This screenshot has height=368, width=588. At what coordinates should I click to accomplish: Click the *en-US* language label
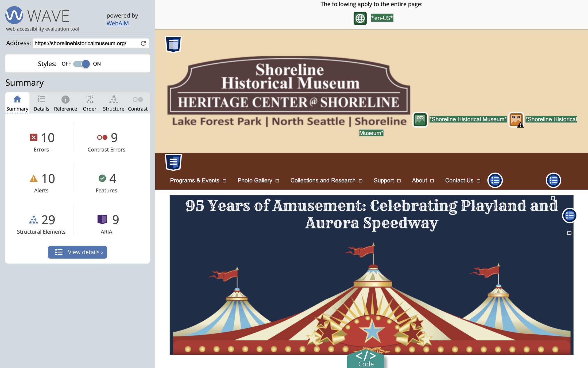(382, 18)
